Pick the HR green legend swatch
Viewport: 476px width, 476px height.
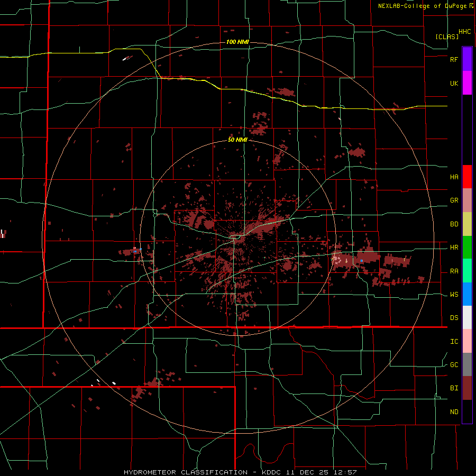click(467, 247)
